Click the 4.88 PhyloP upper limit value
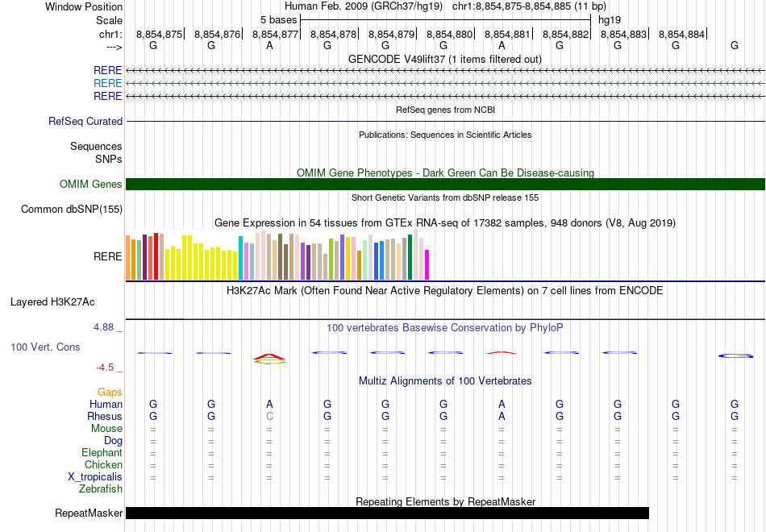The width and height of the screenshot is (766, 532). [103, 327]
